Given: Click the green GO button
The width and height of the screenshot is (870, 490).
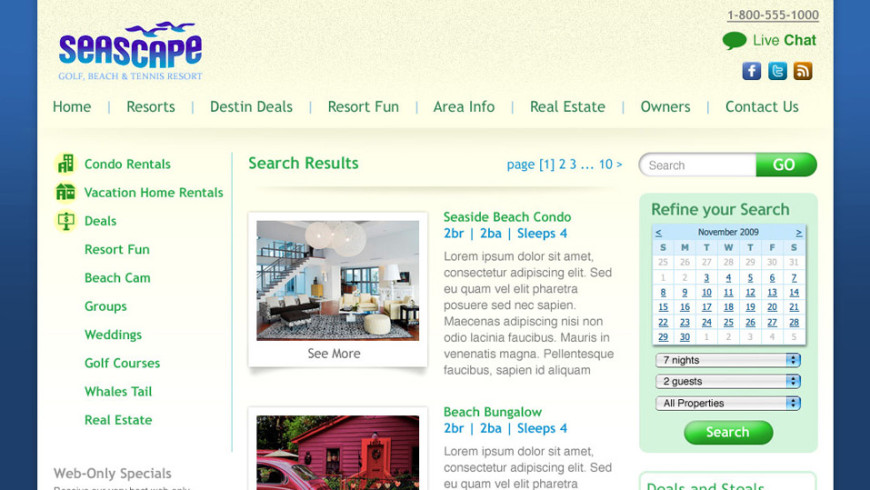Looking at the screenshot, I should pyautogui.click(x=786, y=165).
